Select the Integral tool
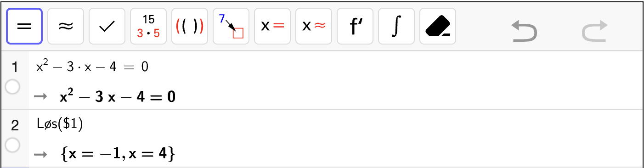The width and height of the screenshot is (644, 168). click(x=396, y=26)
